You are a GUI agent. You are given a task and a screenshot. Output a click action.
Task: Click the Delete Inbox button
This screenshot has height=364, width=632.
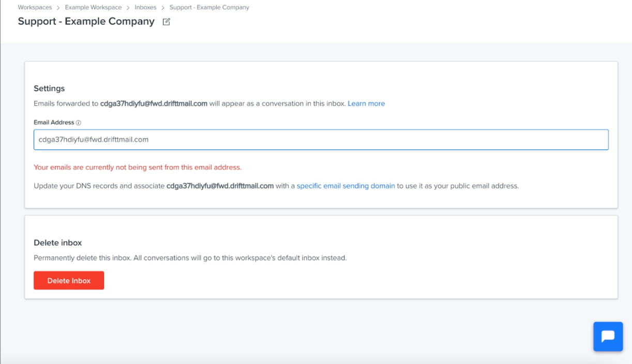(x=69, y=280)
